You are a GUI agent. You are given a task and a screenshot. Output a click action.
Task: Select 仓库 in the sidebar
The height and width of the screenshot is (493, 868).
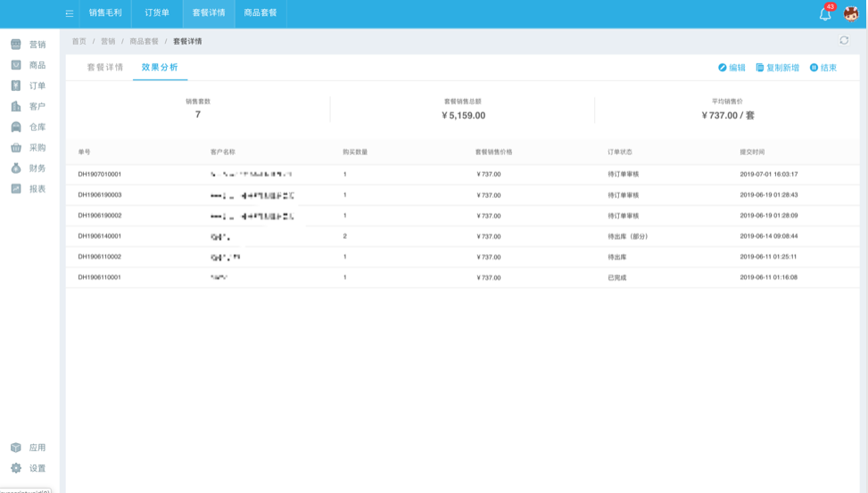click(29, 127)
